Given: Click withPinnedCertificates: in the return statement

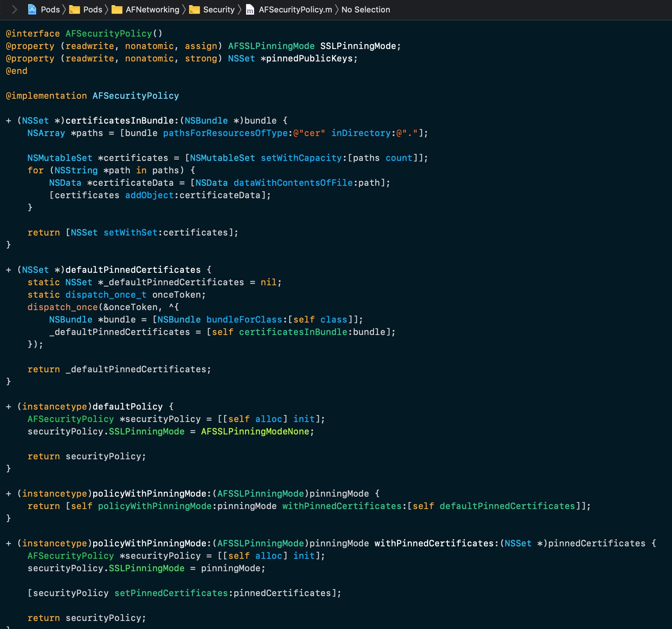Looking at the screenshot, I should 345,506.
